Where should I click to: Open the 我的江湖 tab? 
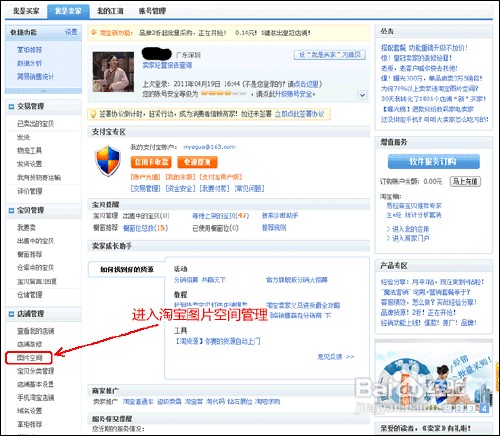pos(110,11)
